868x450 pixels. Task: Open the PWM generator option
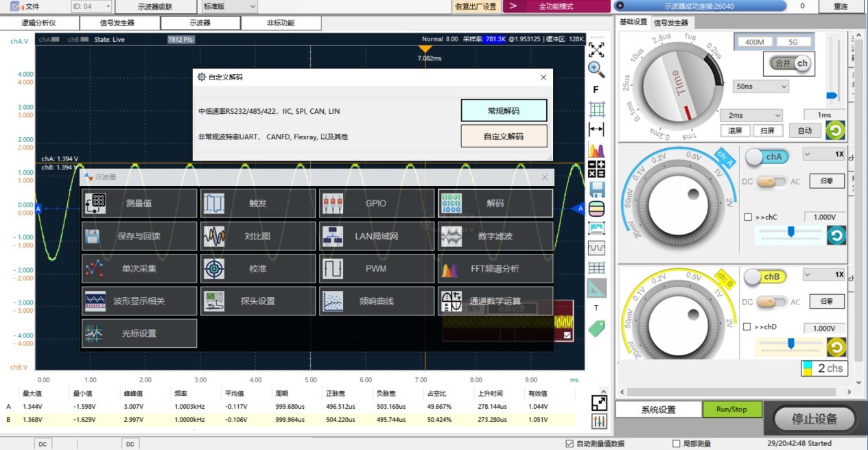coord(377,268)
